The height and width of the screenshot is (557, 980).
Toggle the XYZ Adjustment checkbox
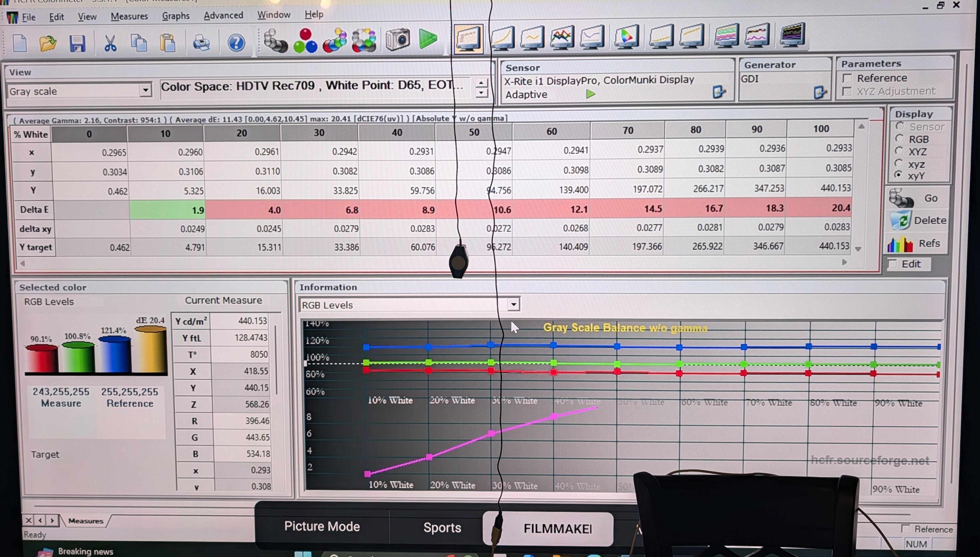click(x=847, y=92)
